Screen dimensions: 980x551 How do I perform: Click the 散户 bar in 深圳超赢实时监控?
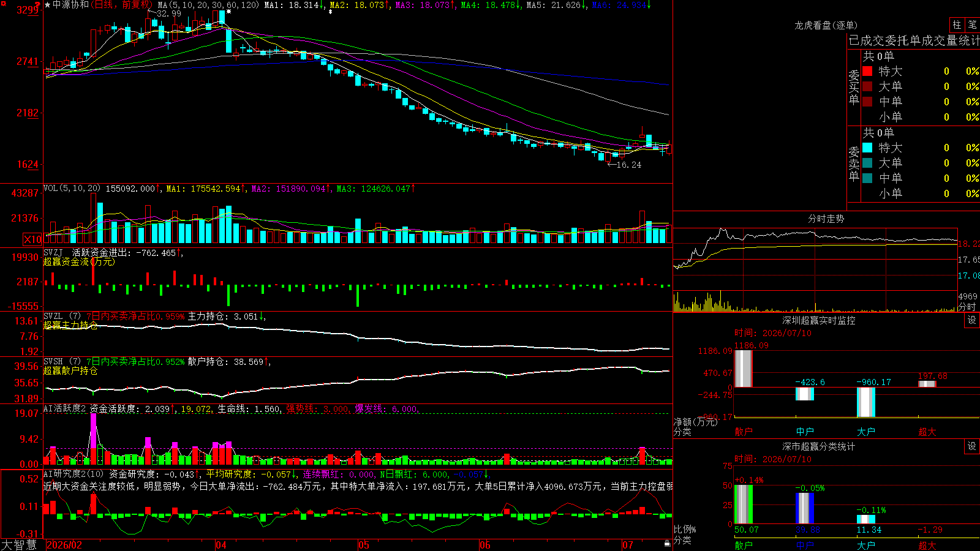pyautogui.click(x=743, y=368)
